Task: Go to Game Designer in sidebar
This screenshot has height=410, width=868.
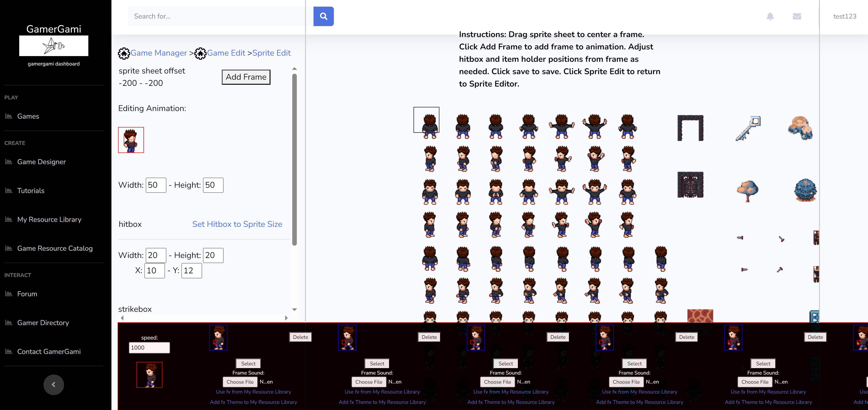Action: [41, 162]
